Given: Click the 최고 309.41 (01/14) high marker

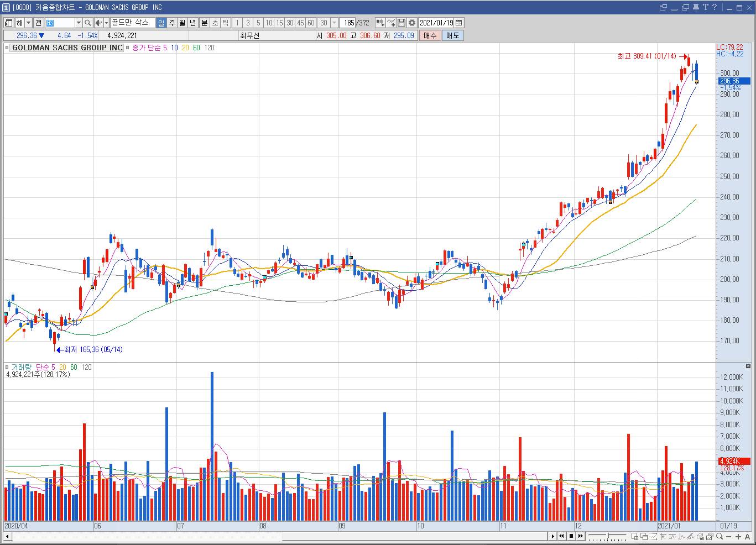Looking at the screenshot, I should (x=647, y=56).
